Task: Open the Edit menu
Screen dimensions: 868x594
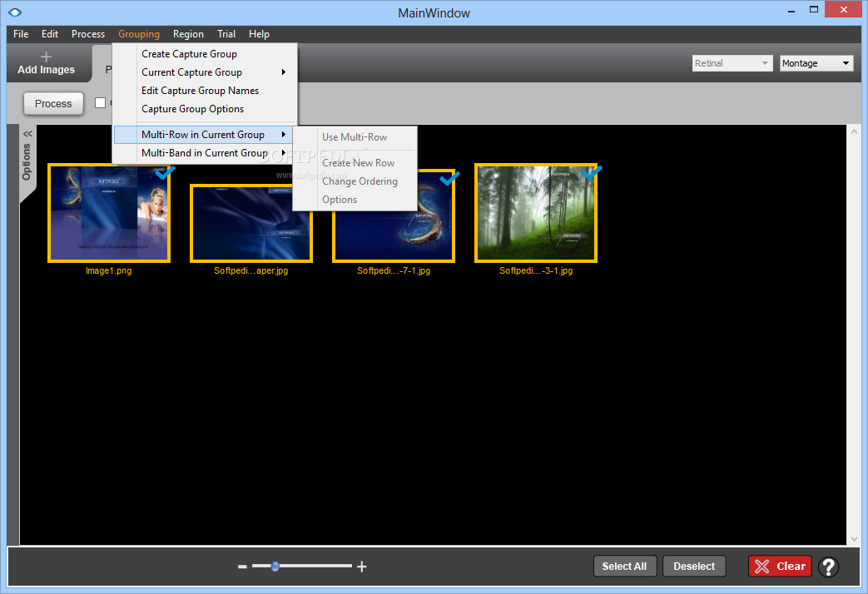Action: point(50,34)
